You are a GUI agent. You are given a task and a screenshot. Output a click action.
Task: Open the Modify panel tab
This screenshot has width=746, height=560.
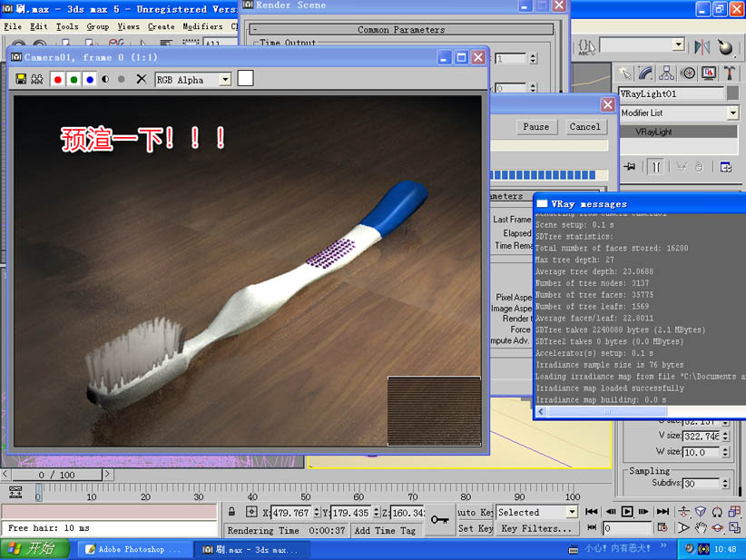point(646,74)
